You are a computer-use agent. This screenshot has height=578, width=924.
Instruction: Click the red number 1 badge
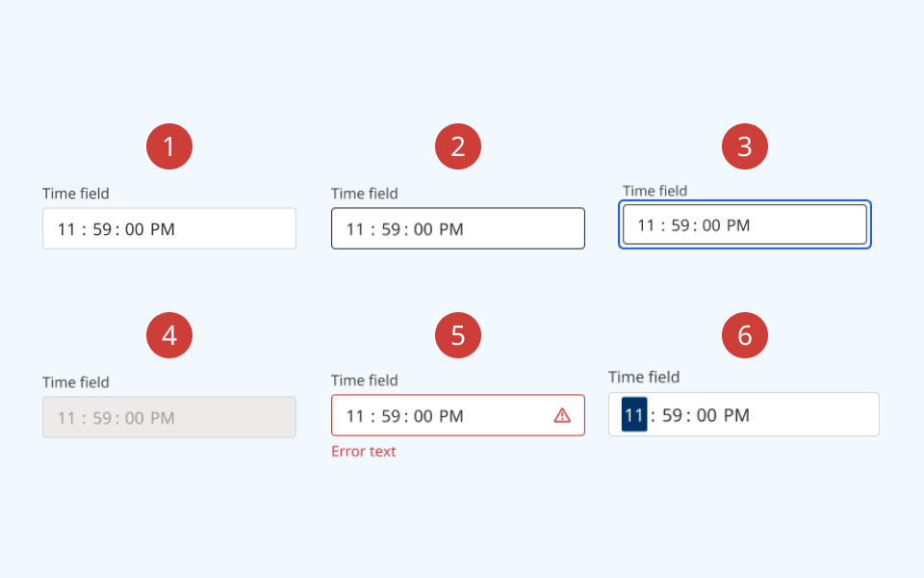(x=169, y=147)
